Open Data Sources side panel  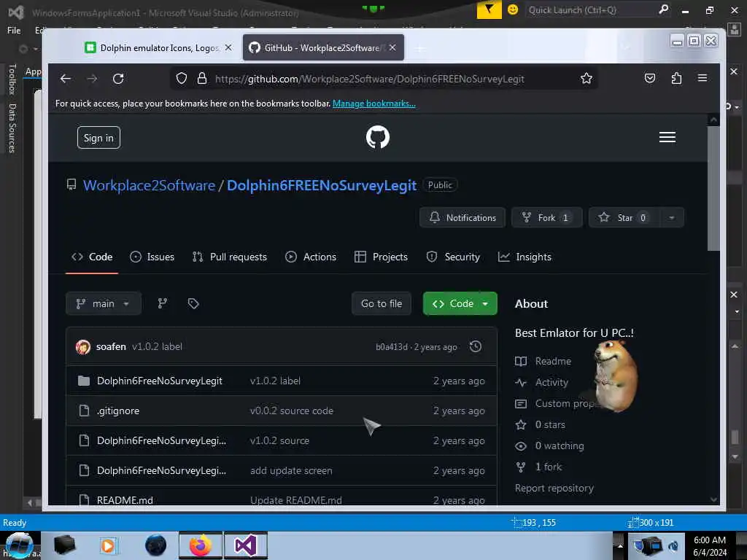pos(12,128)
